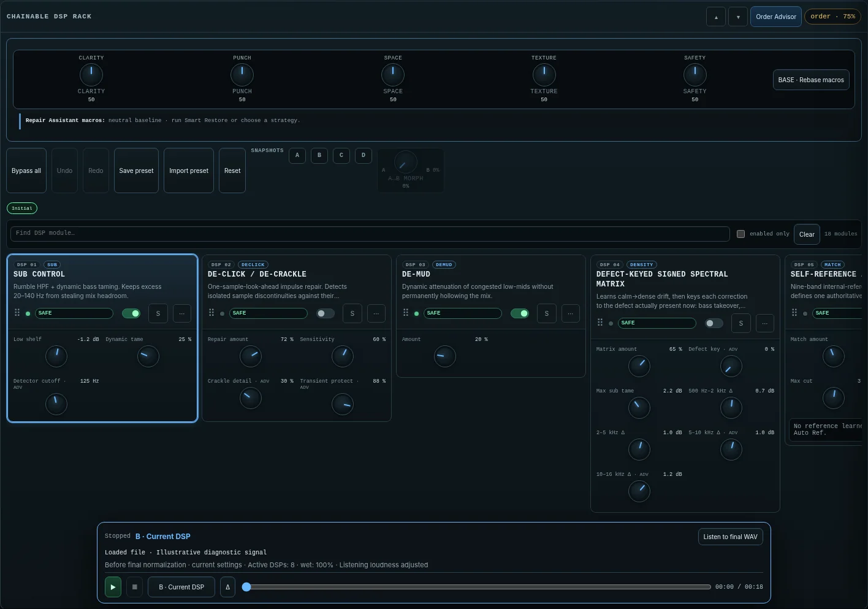The height and width of the screenshot is (609, 868).
Task: Select snapshot C
Action: [341, 155]
